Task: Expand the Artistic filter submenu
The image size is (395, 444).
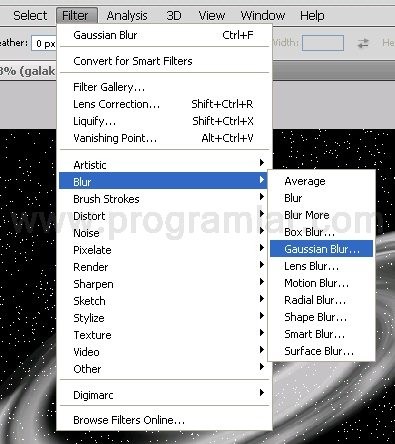Action: pos(163,165)
